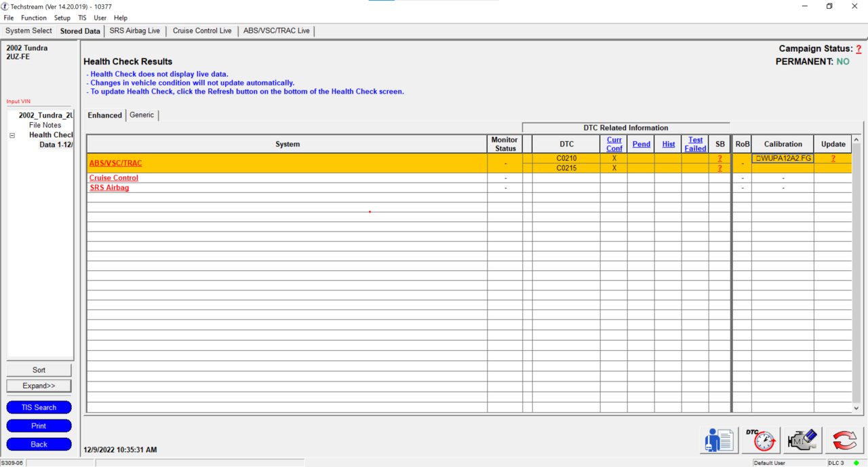Click the Hist column header link
Screen dimensions: 868x467
pos(669,144)
